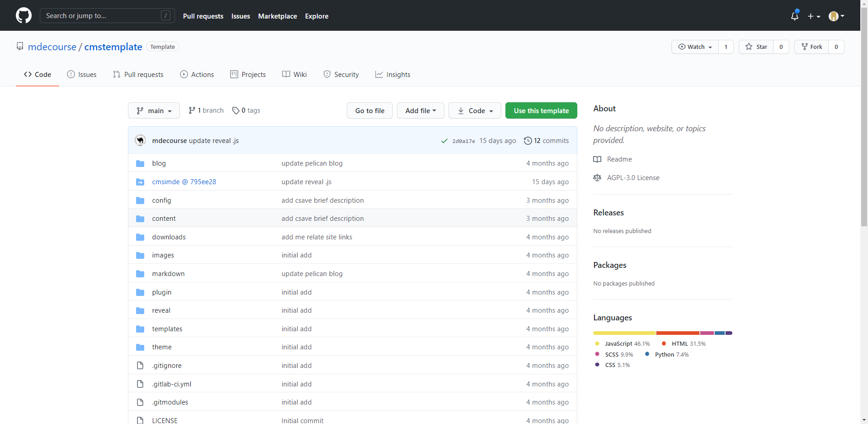
Task: Click the .gitmodules file icon
Action: point(140,402)
